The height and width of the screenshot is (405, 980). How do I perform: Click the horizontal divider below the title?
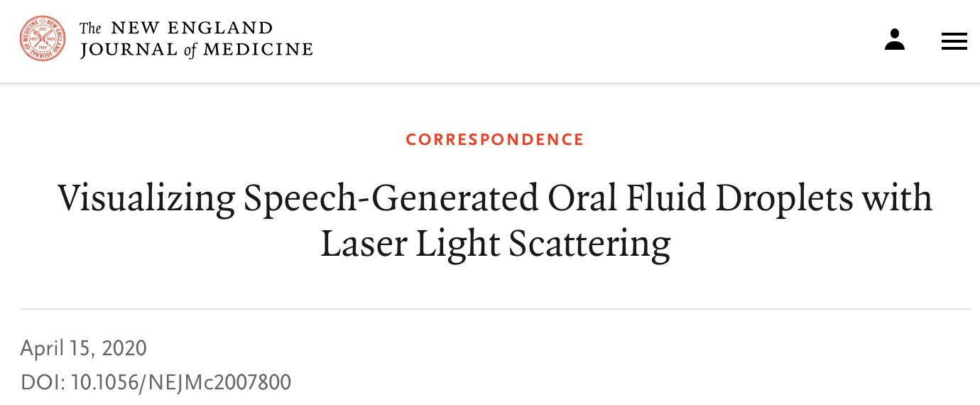(495, 309)
